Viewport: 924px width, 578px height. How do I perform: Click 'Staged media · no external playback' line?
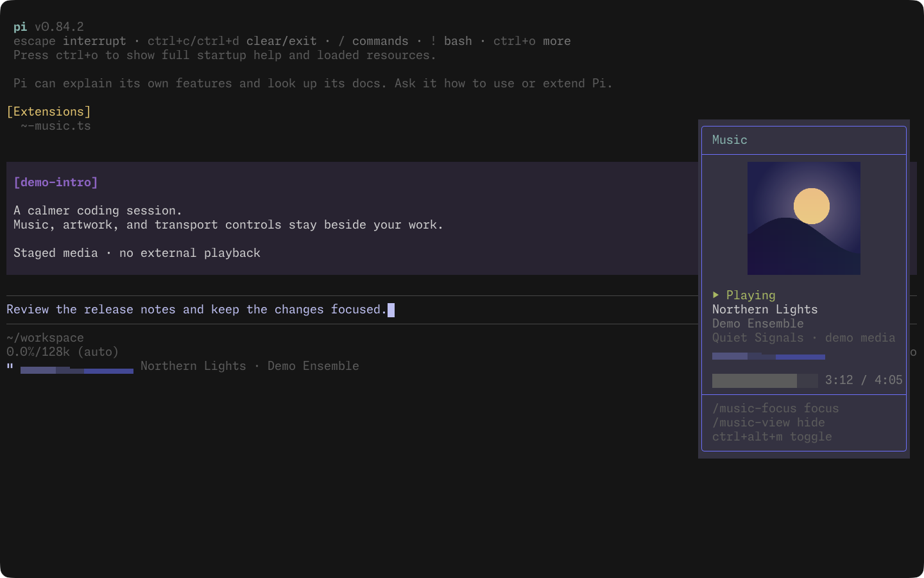(137, 253)
